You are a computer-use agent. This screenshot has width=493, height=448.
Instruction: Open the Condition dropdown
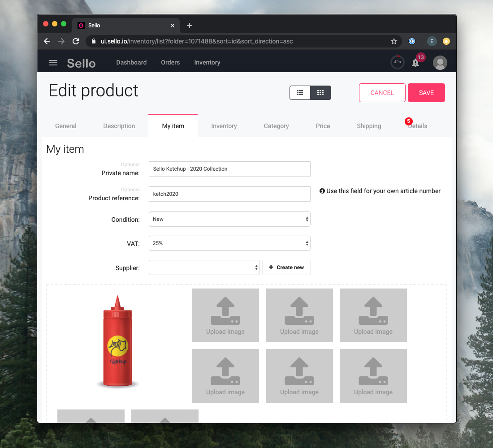pos(229,219)
